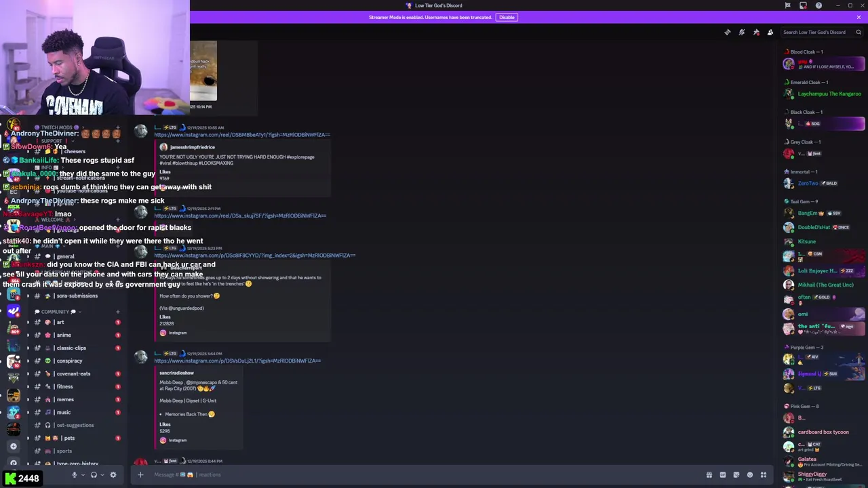Add channel to COMMUNITY with plus icon

pyautogui.click(x=117, y=312)
